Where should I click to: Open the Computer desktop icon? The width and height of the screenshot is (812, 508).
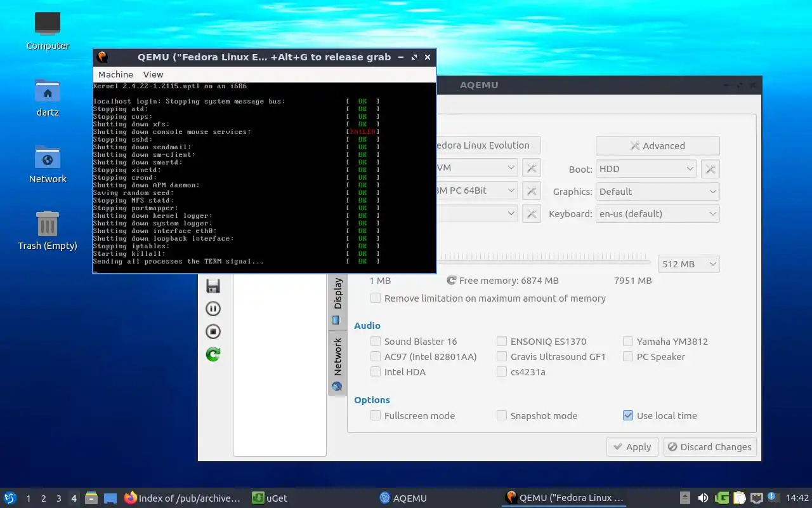[48, 30]
